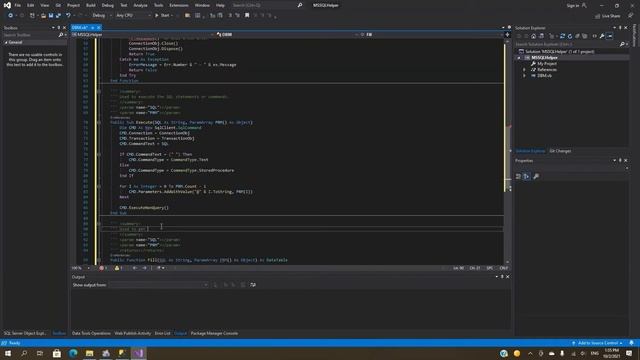Screen dimensions: 640x360
Task: Click the Preview Selected Items icon
Action: [609, 36]
